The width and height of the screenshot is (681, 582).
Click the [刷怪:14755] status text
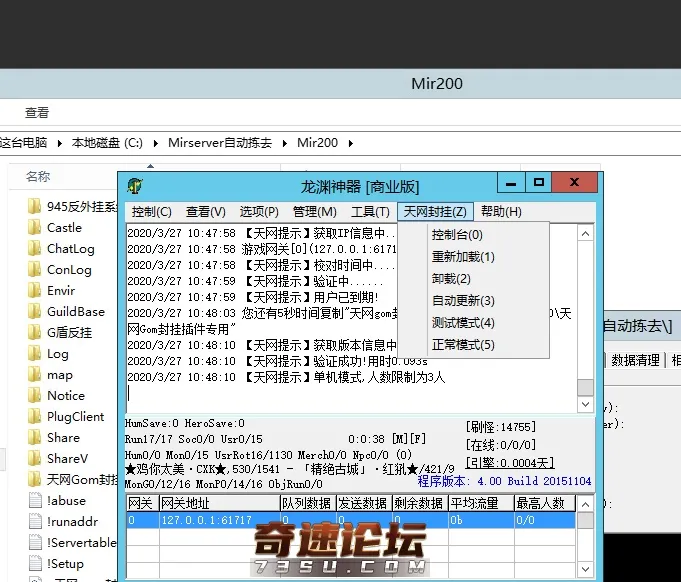[x=501, y=427]
